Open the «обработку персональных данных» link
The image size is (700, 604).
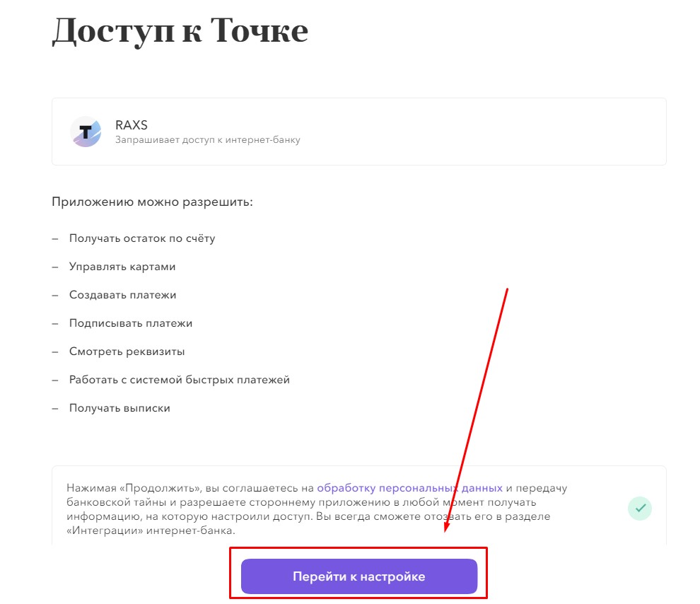click(x=409, y=488)
